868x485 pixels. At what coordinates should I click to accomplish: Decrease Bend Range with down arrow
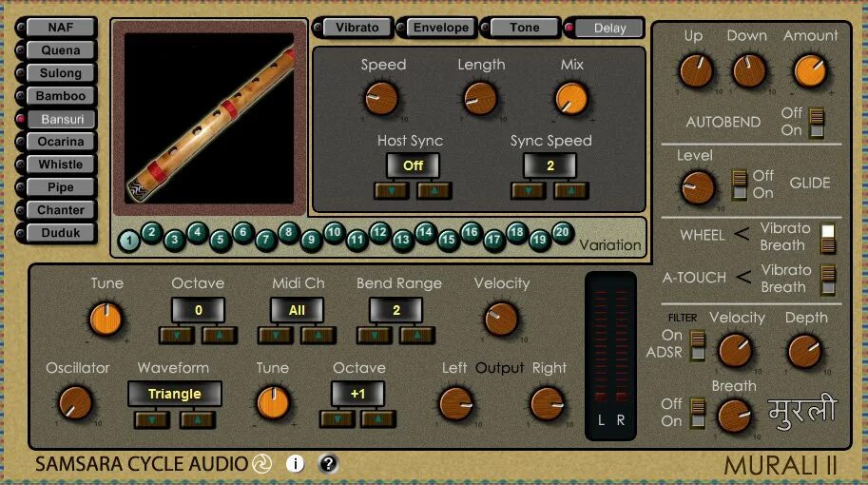click(375, 335)
